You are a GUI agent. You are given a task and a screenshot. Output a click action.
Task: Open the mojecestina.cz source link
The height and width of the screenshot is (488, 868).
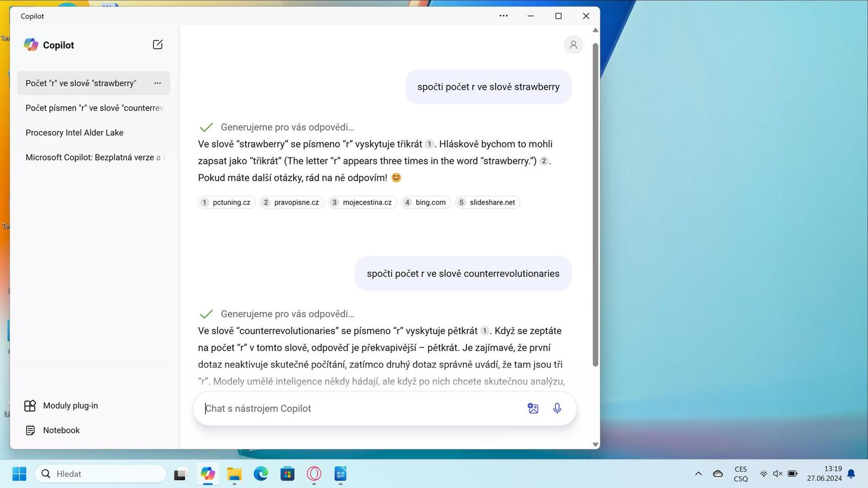point(362,202)
